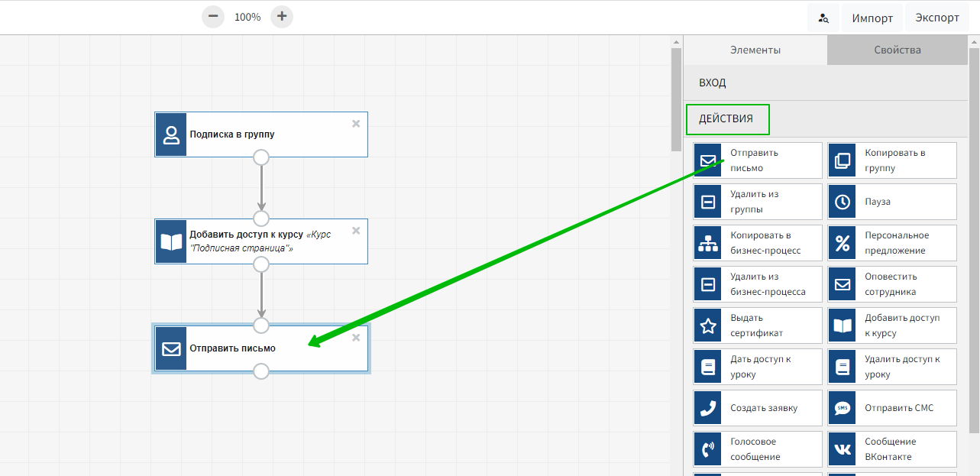Click the 'Персональное предложение' percent icon
This screenshot has height=476, width=980.
[x=843, y=243]
